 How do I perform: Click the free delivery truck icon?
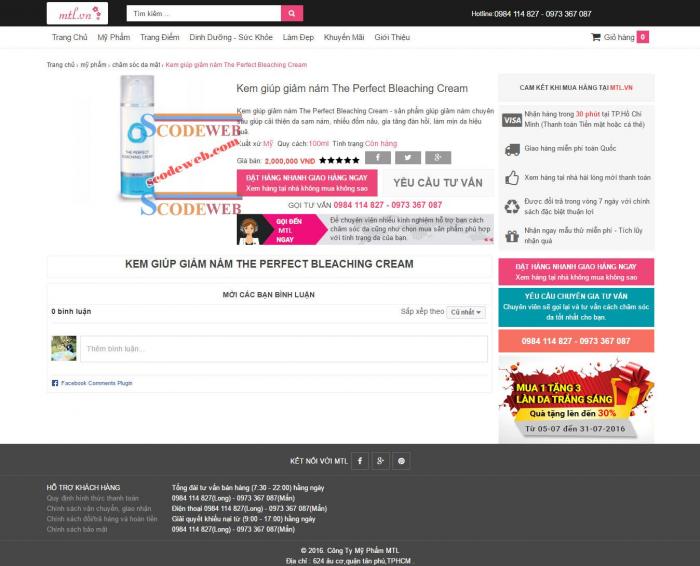[x=512, y=150]
